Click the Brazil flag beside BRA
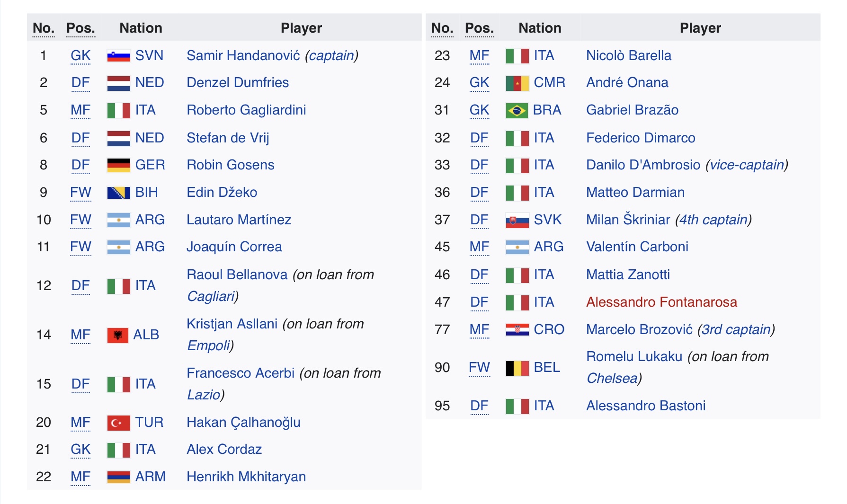 click(517, 111)
